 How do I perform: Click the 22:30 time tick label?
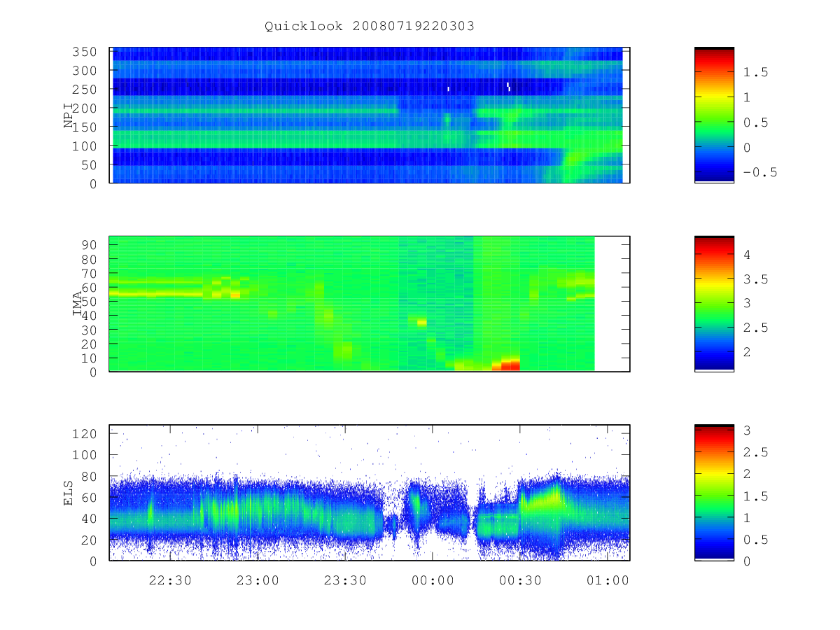pyautogui.click(x=170, y=580)
